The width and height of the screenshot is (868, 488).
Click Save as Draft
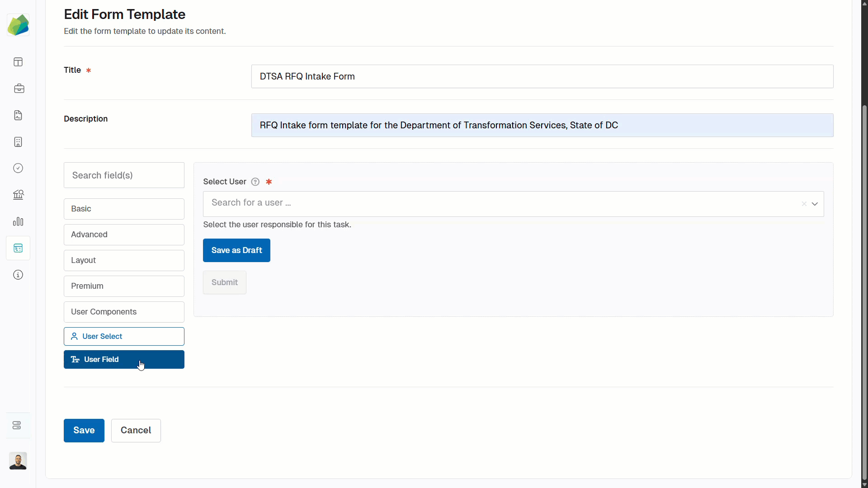click(x=236, y=250)
